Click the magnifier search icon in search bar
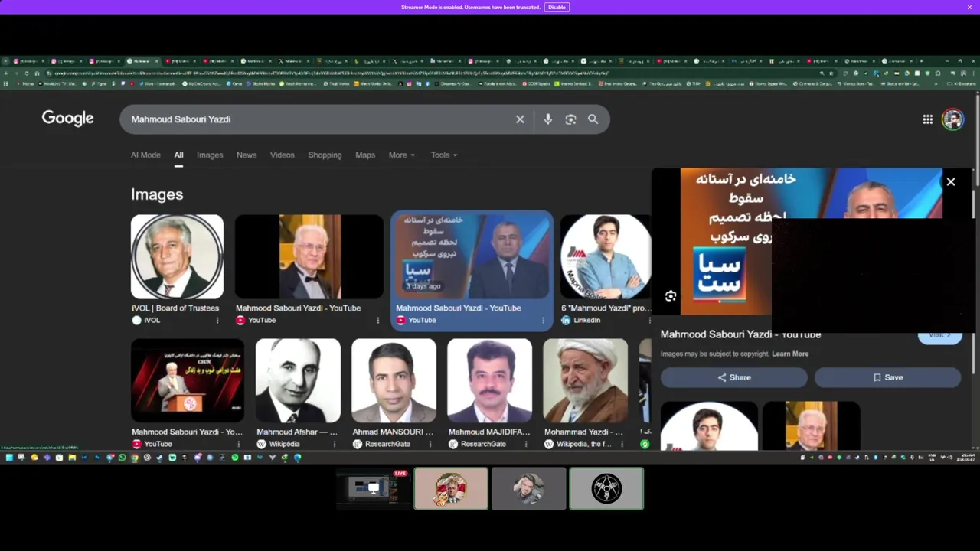 593,119
